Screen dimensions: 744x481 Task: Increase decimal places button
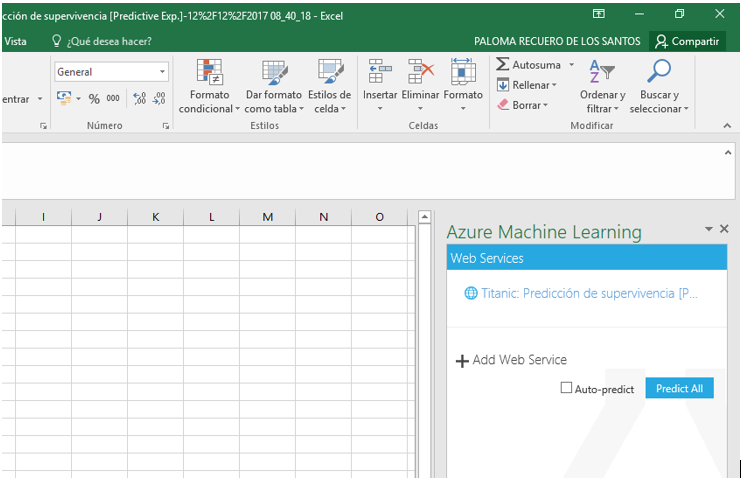[x=140, y=98]
